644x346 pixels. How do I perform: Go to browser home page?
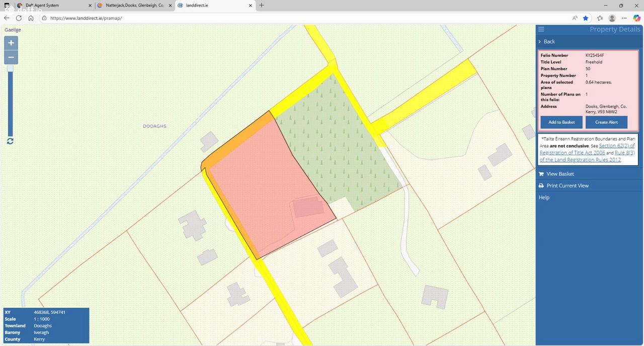(31, 18)
